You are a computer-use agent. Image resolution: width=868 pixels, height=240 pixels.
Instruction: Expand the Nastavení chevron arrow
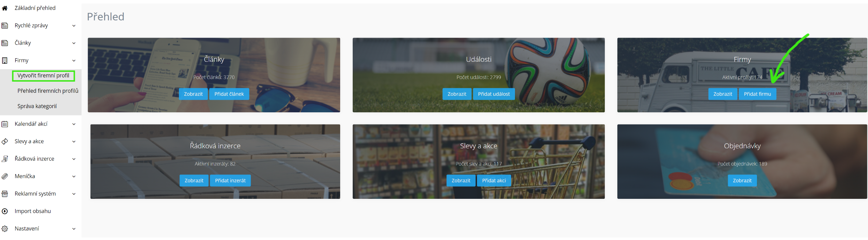pyautogui.click(x=74, y=229)
